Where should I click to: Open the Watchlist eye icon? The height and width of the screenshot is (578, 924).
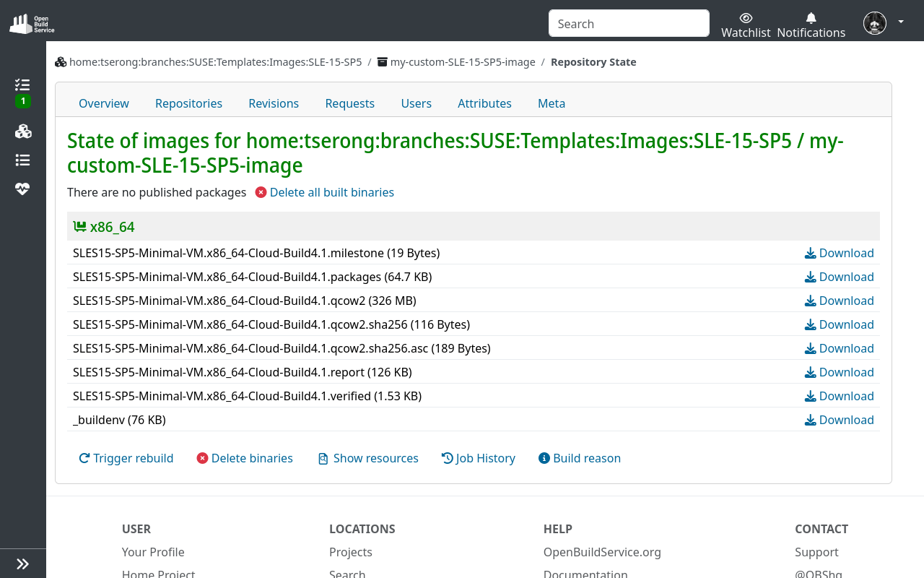pyautogui.click(x=745, y=17)
